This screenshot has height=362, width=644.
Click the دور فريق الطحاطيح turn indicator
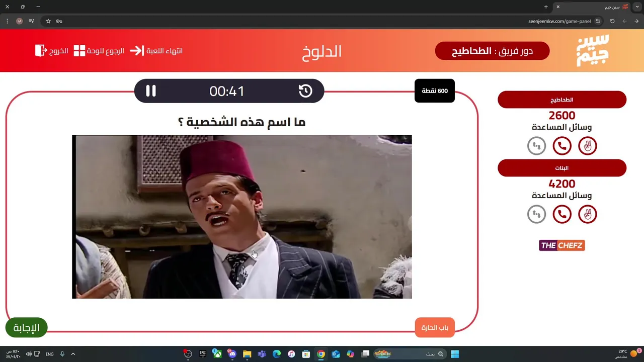tap(492, 51)
